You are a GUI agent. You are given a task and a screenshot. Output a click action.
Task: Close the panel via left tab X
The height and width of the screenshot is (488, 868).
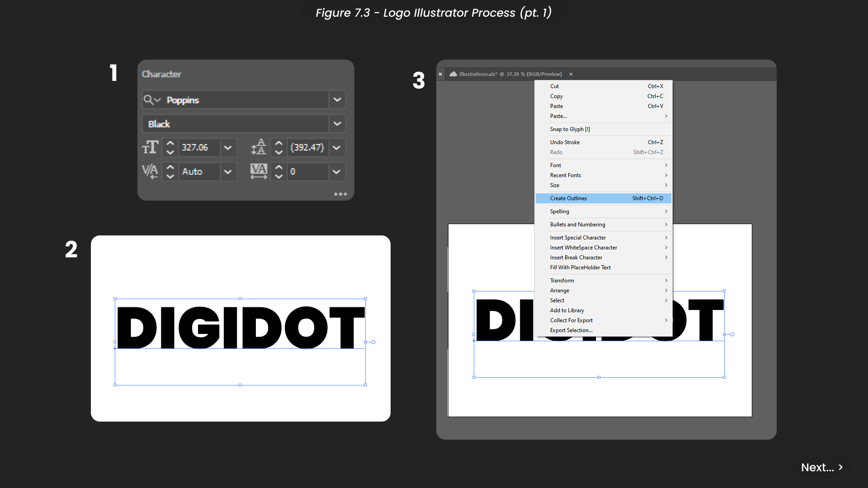(440, 74)
